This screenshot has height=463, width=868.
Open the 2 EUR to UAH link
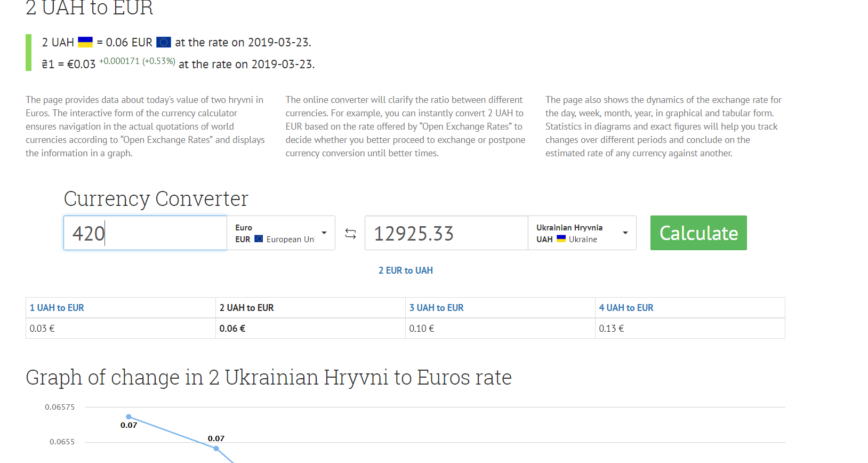pyautogui.click(x=406, y=270)
